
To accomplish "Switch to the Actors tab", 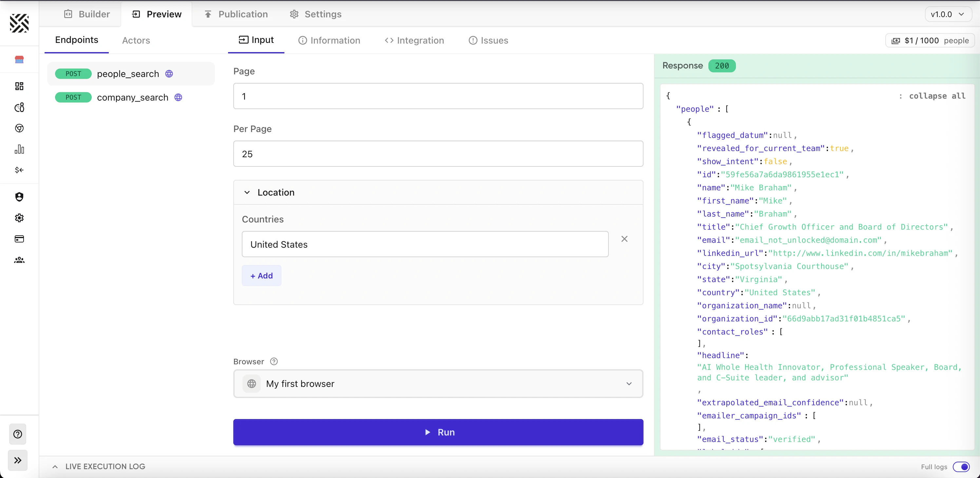I will 136,40.
